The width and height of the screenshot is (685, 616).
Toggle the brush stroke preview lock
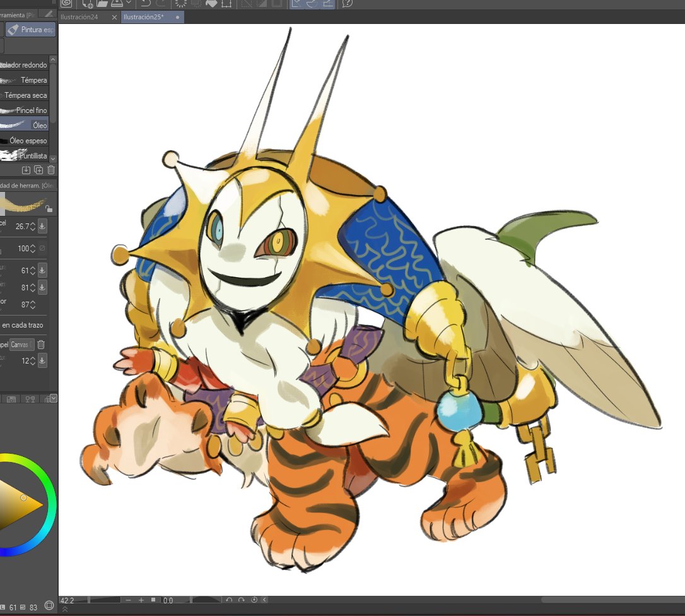point(49,209)
